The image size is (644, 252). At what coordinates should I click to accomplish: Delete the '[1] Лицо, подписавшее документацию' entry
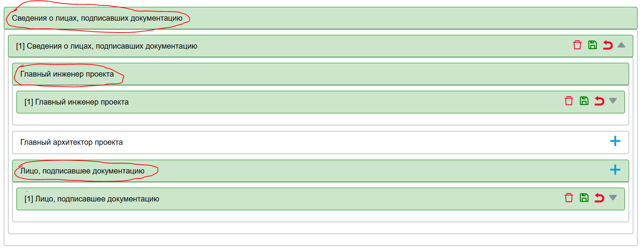(569, 198)
